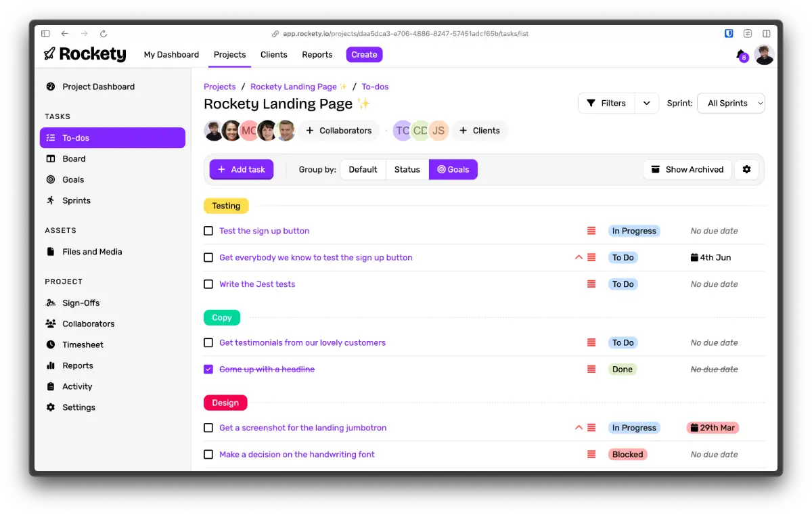The width and height of the screenshot is (812, 515).
Task: Reload the page with refresh icon
Action: tap(104, 33)
